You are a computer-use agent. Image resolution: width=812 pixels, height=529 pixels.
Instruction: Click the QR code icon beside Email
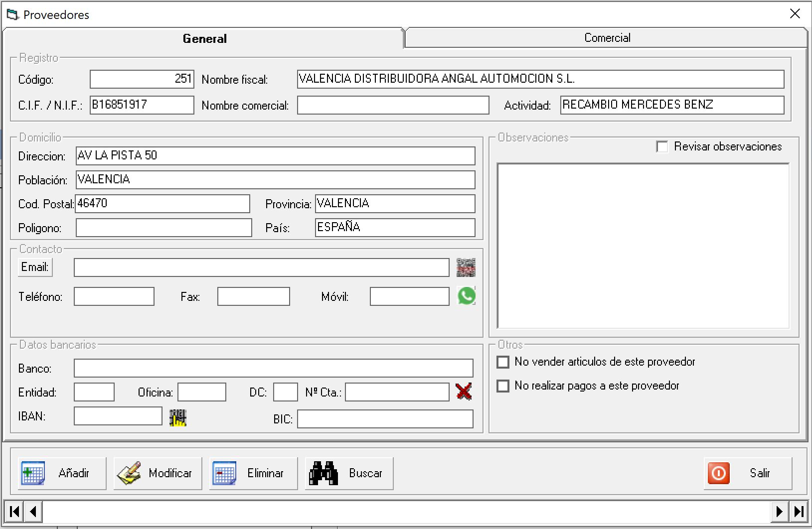click(466, 267)
